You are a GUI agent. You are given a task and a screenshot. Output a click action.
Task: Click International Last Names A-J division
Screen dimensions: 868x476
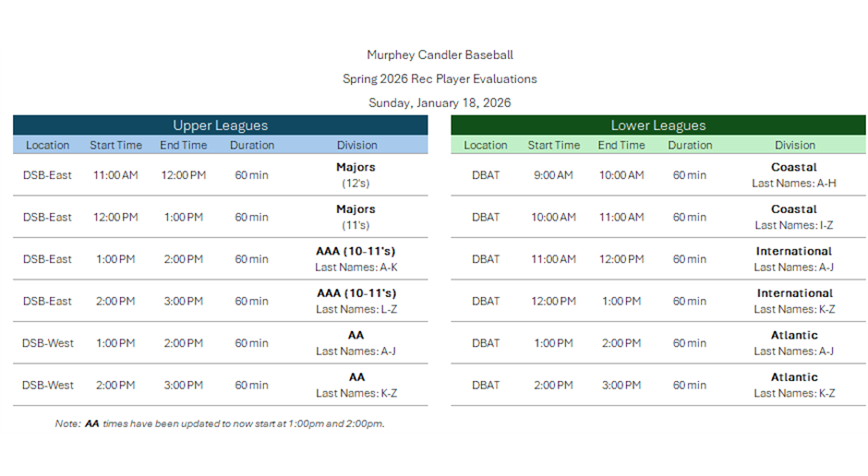point(794,259)
